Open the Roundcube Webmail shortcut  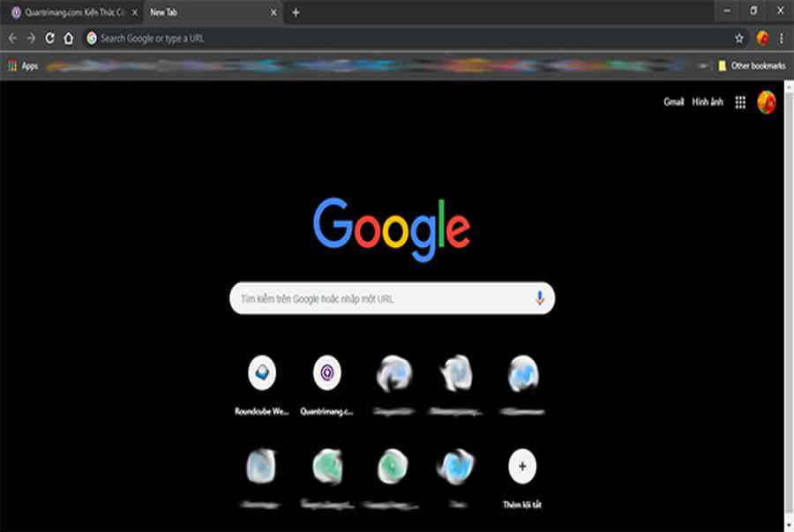tap(262, 385)
